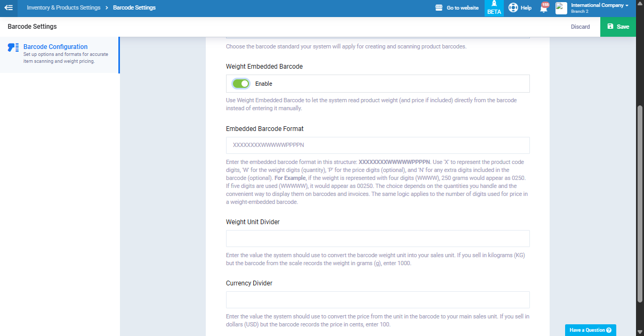Screen dimensions: 644x336
Task: Click the Embedded Barcode Format input field
Action: [377, 145]
